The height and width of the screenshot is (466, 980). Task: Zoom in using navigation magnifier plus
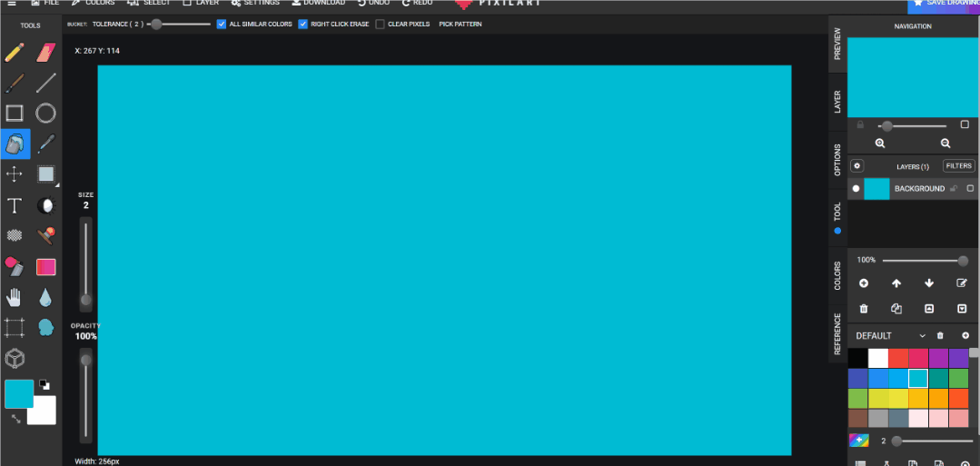click(880, 144)
